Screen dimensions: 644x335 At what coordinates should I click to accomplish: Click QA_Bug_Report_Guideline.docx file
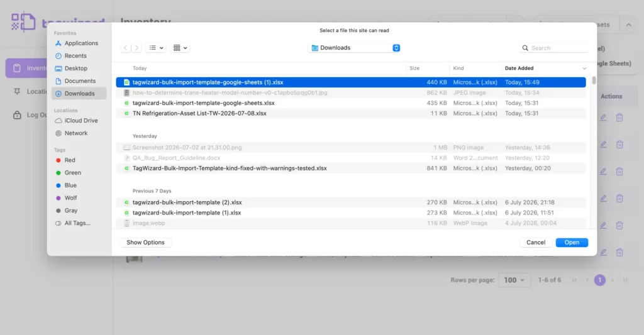(351, 158)
